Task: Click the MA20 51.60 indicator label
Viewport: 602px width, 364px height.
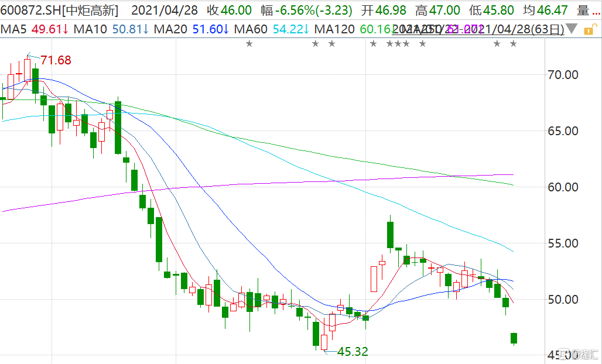Action: 191,29
